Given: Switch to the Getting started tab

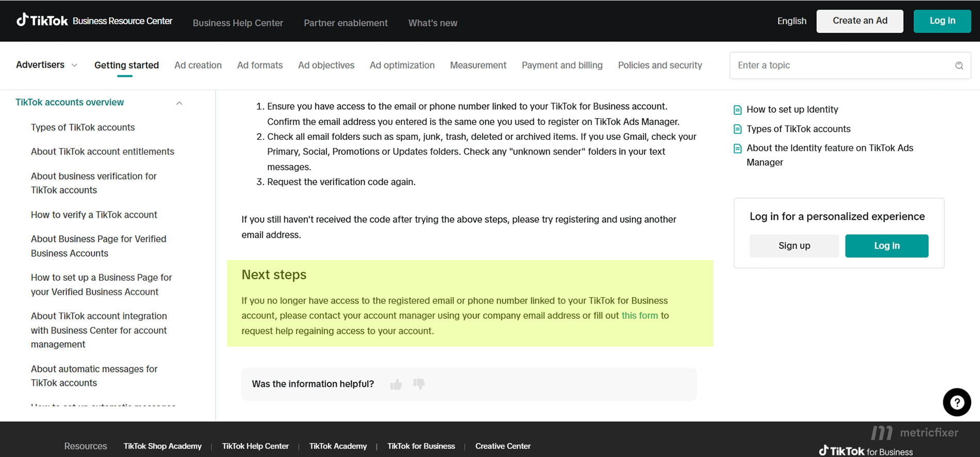Looking at the screenshot, I should click(126, 66).
